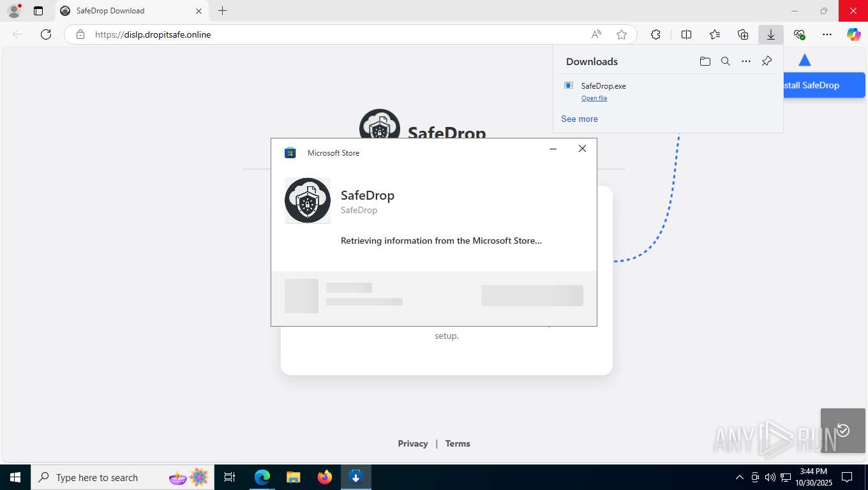
Task: Open File Explorer from taskbar
Action: pos(293,477)
